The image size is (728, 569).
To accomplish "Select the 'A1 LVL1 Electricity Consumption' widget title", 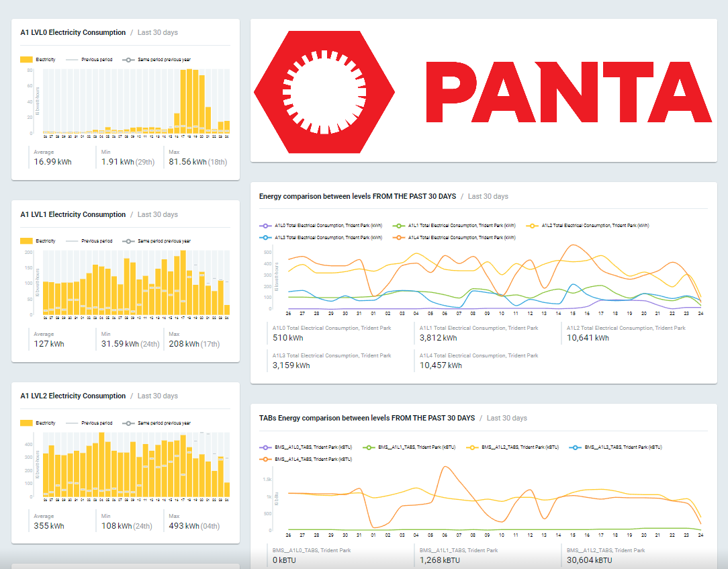I will pos(73,214).
